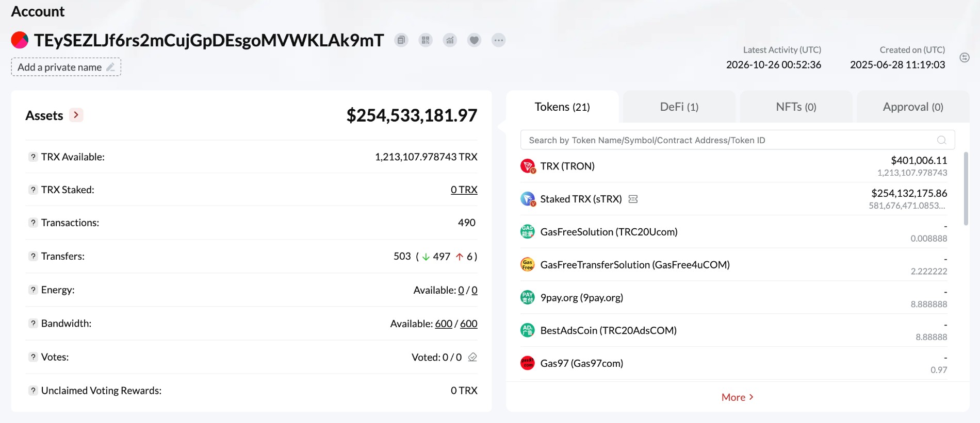The height and width of the screenshot is (423, 980).
Task: Expand Assets with the arrow button
Action: coord(76,115)
